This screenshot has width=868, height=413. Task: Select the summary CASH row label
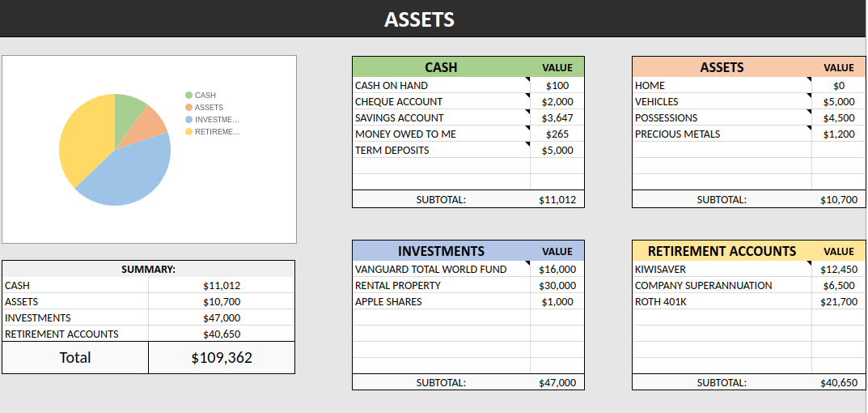click(75, 286)
